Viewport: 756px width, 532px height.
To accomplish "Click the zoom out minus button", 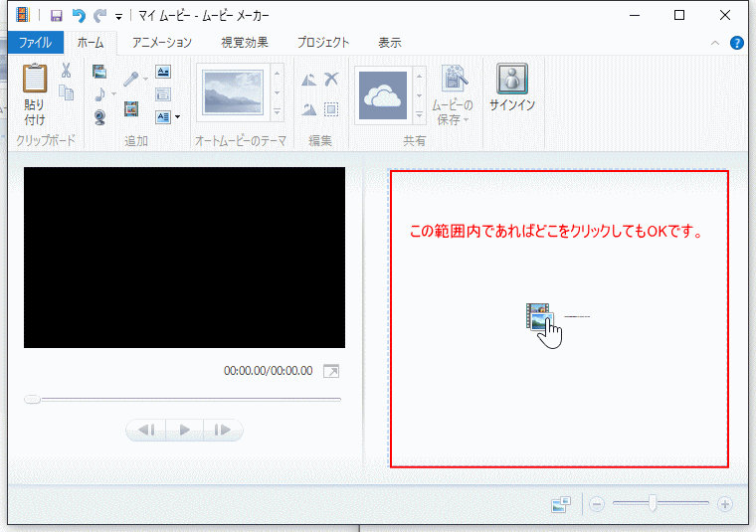I will coord(597,504).
